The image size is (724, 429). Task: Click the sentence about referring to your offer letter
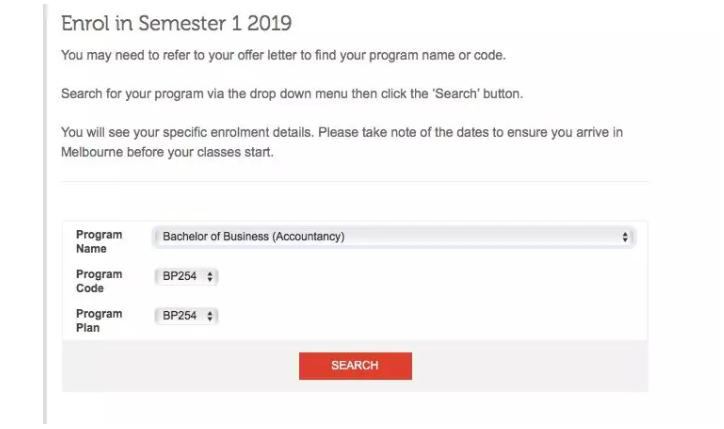click(290, 54)
